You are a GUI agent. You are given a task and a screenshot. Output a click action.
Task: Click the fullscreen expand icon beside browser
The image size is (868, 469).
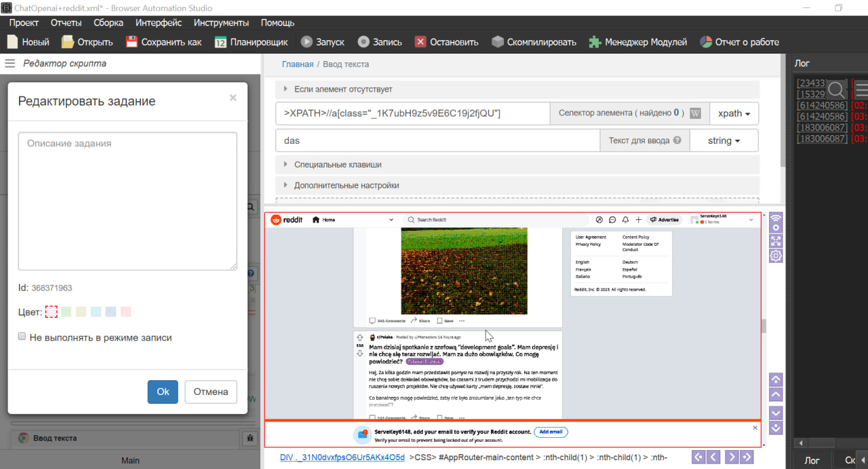point(776,241)
